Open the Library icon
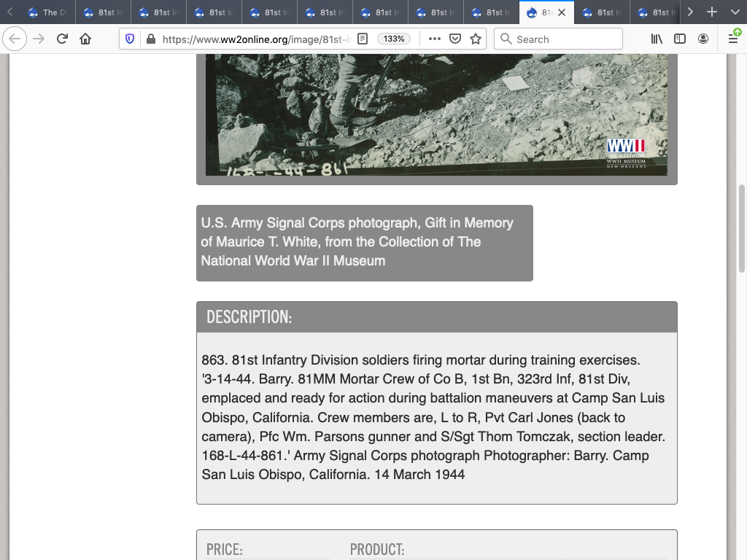 [657, 39]
